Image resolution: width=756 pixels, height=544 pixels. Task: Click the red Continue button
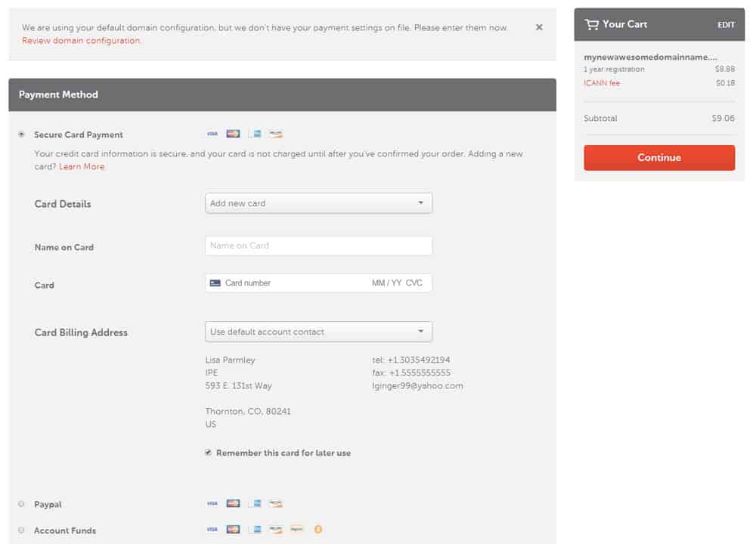(659, 158)
